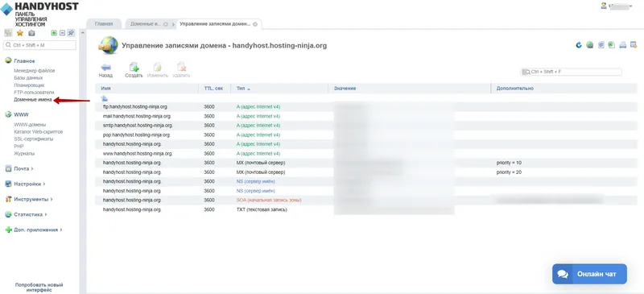Open Каталог Web-скриптов
Image resolution: width=644 pixels, height=294 pixels.
tap(38, 131)
